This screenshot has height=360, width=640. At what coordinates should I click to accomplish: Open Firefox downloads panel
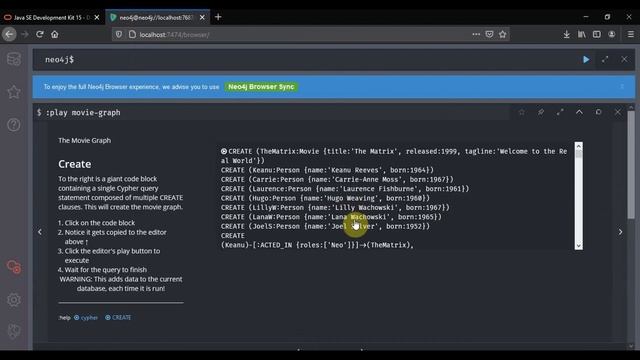tap(567, 35)
